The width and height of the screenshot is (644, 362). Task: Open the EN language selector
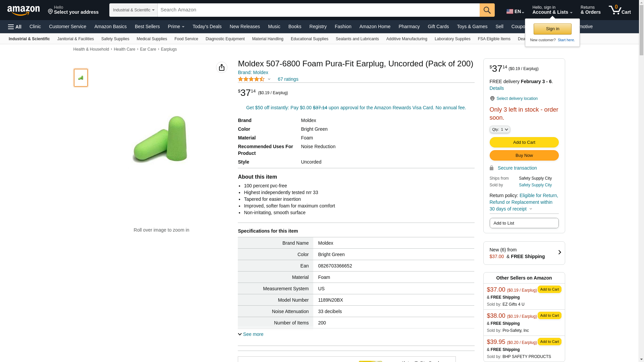pos(515,11)
